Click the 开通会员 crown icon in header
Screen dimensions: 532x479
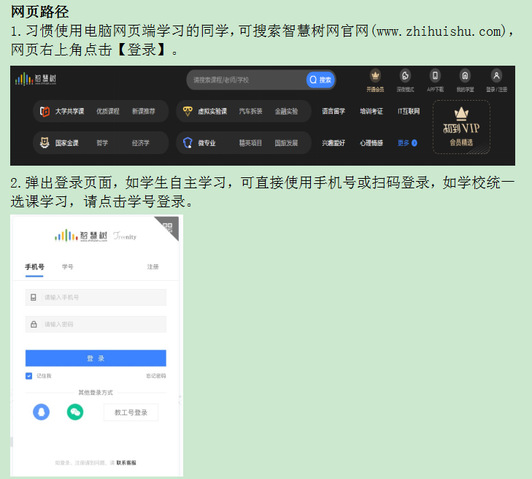tap(375, 76)
